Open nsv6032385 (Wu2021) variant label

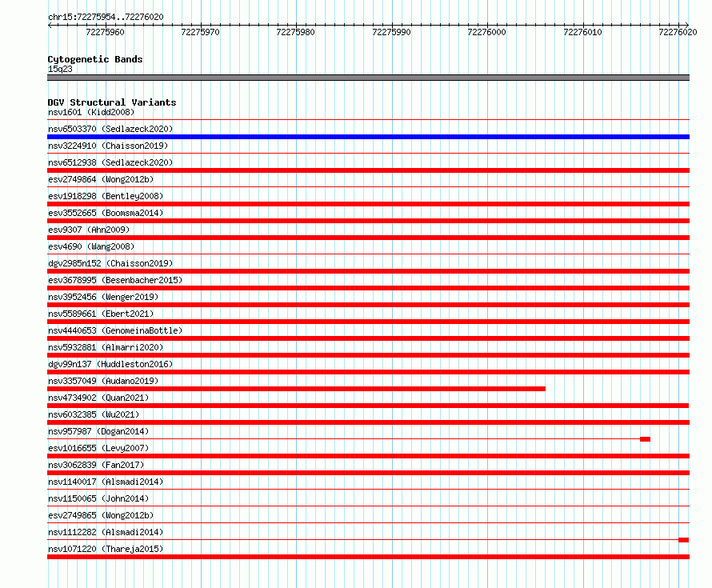coord(94,414)
